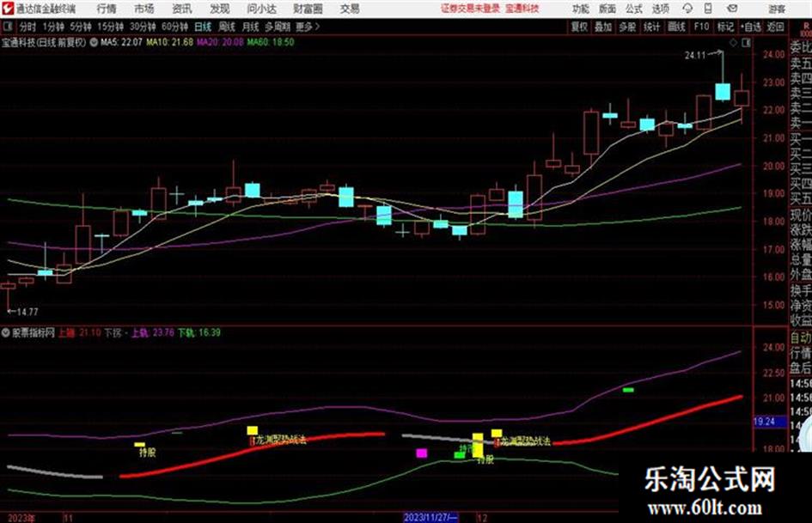Click the 2023年 year label on the time axis
The image size is (812, 523).
pyautogui.click(x=21, y=518)
